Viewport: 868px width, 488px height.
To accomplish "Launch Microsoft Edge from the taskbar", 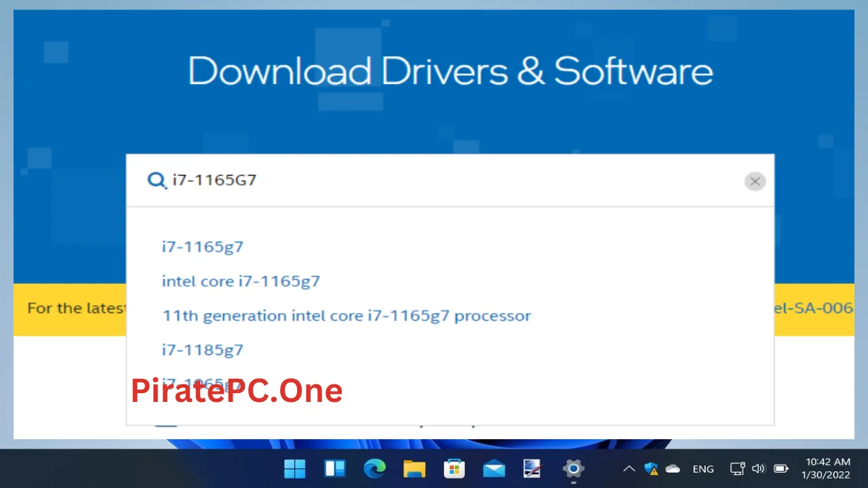I will [374, 468].
